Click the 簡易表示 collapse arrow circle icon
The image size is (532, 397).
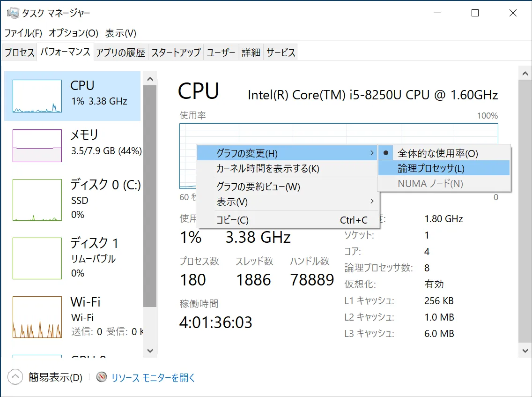tap(15, 377)
